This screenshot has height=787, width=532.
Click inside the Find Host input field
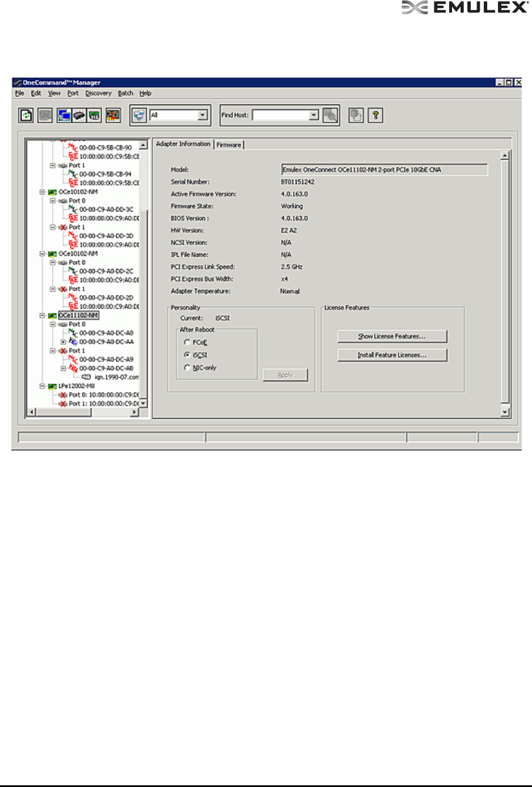pyautogui.click(x=281, y=115)
